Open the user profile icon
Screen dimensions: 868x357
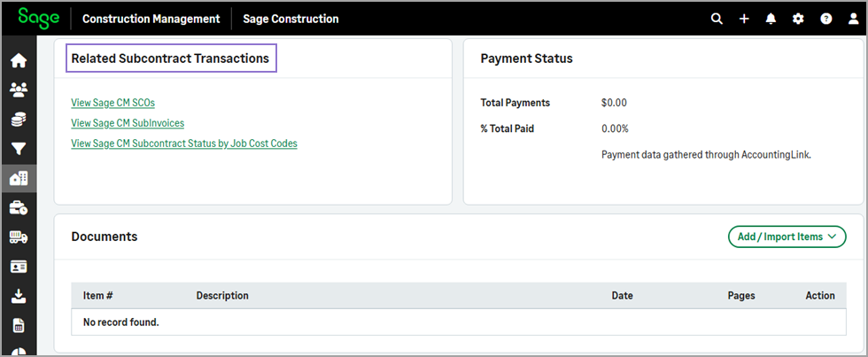pos(854,19)
